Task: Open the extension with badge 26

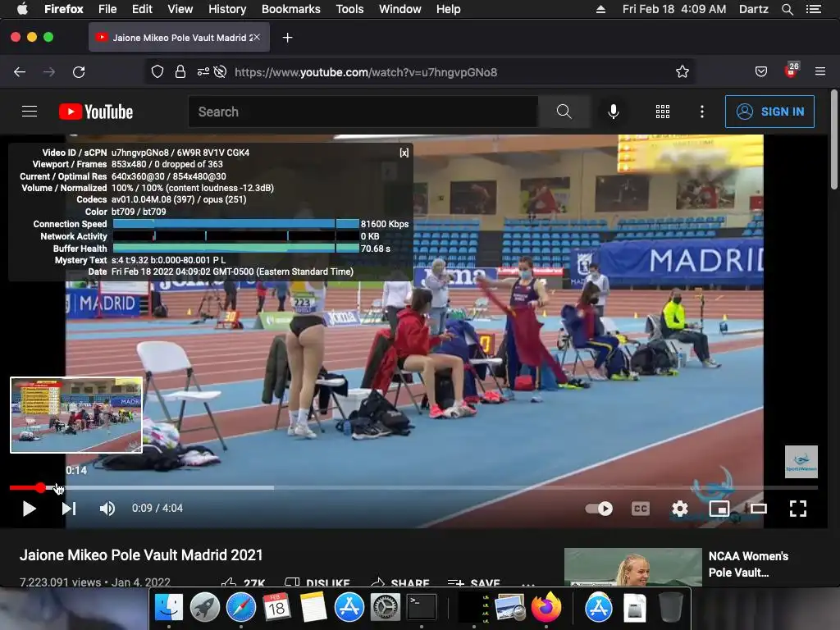Action: (792, 70)
